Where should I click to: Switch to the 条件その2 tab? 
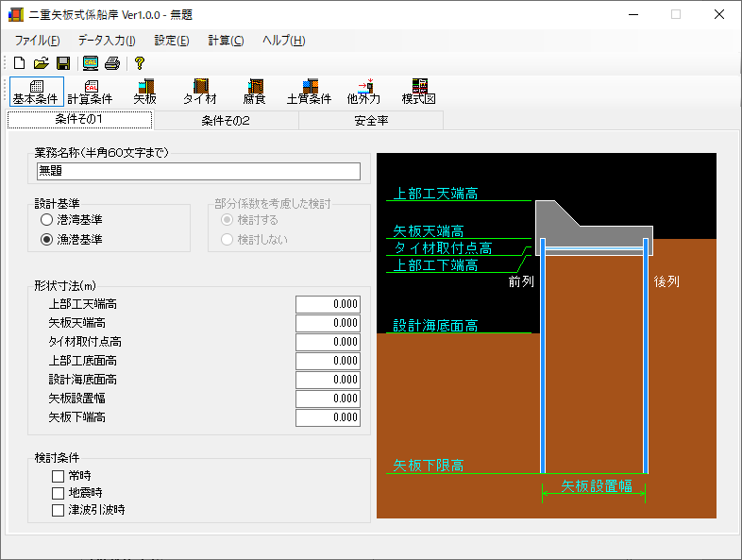(x=226, y=120)
